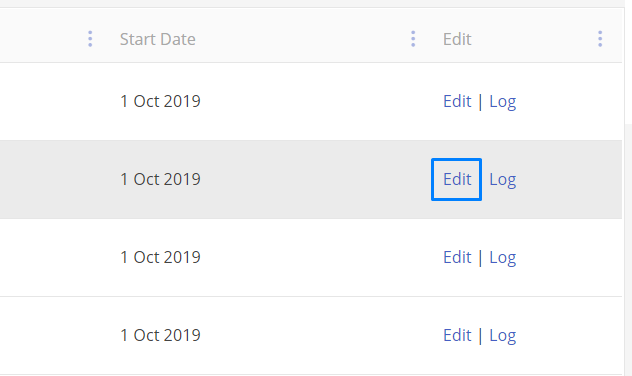
Task: Select the first row's 1 Oct 2019 cell
Action: [160, 101]
